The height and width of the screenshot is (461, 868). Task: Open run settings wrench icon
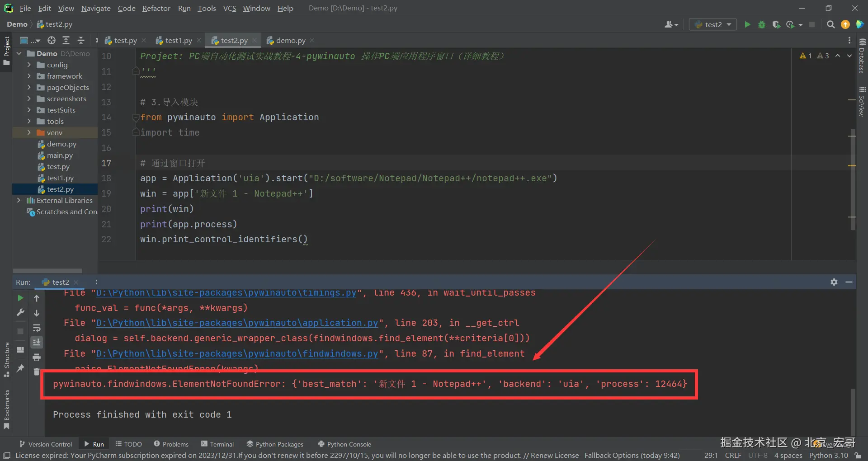pos(20,313)
